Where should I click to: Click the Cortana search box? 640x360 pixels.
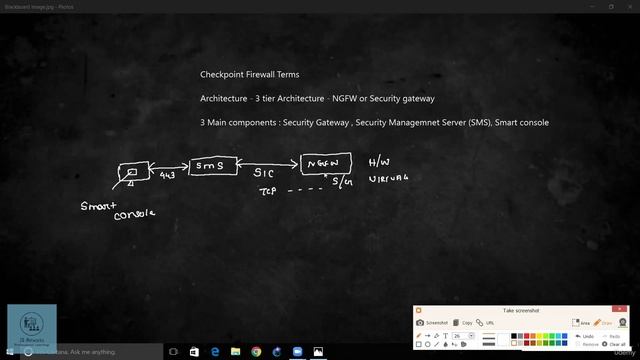pos(91,352)
